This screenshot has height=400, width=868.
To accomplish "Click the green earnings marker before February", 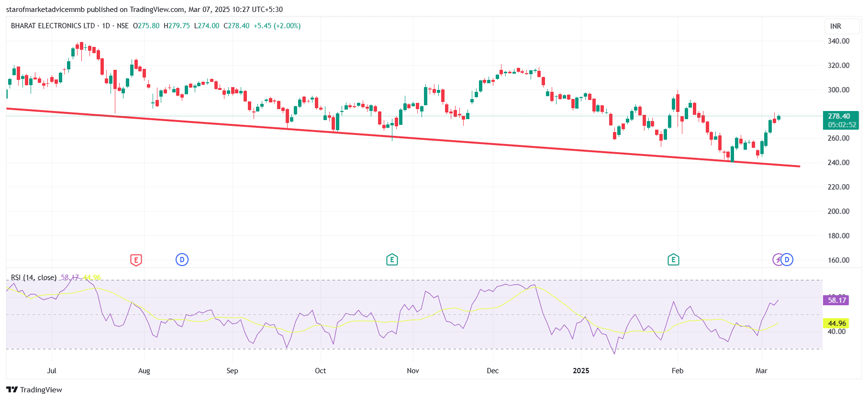I will (x=673, y=260).
